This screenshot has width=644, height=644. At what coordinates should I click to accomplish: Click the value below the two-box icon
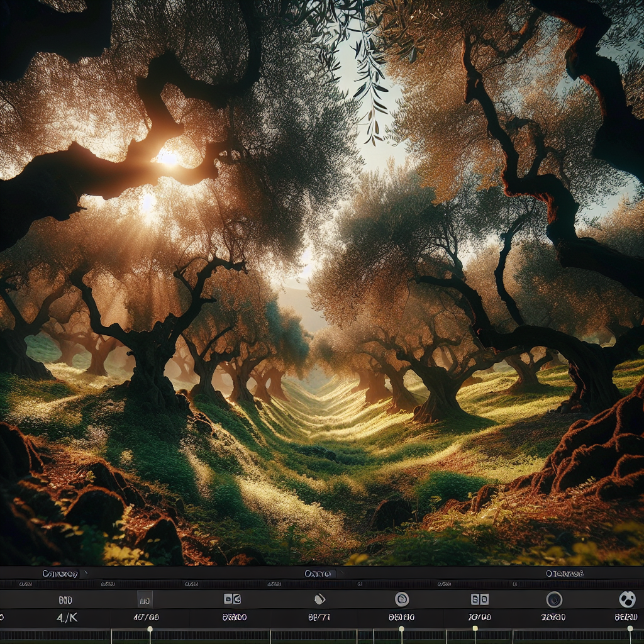pyautogui.click(x=479, y=618)
